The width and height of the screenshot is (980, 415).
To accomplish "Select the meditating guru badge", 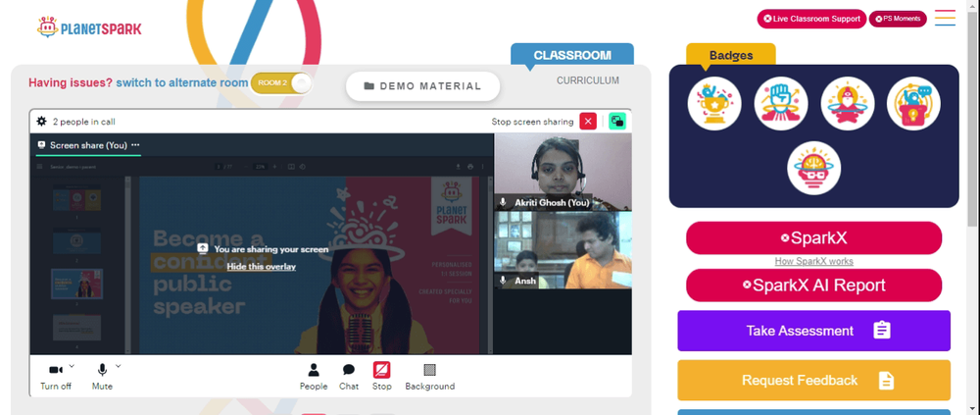I will (x=848, y=103).
